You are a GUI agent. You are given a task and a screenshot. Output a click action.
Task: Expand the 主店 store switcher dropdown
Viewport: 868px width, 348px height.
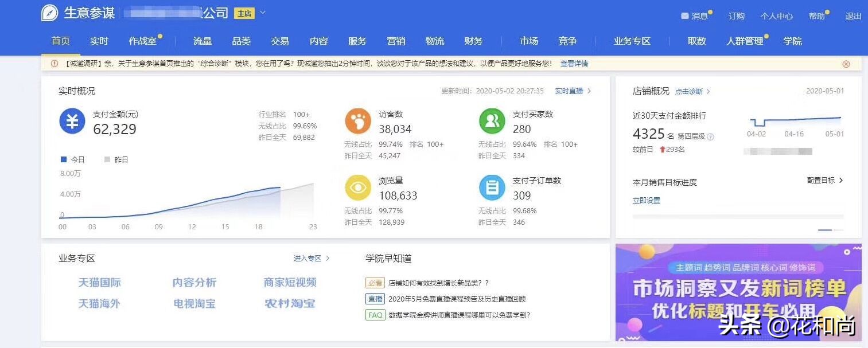tap(262, 12)
